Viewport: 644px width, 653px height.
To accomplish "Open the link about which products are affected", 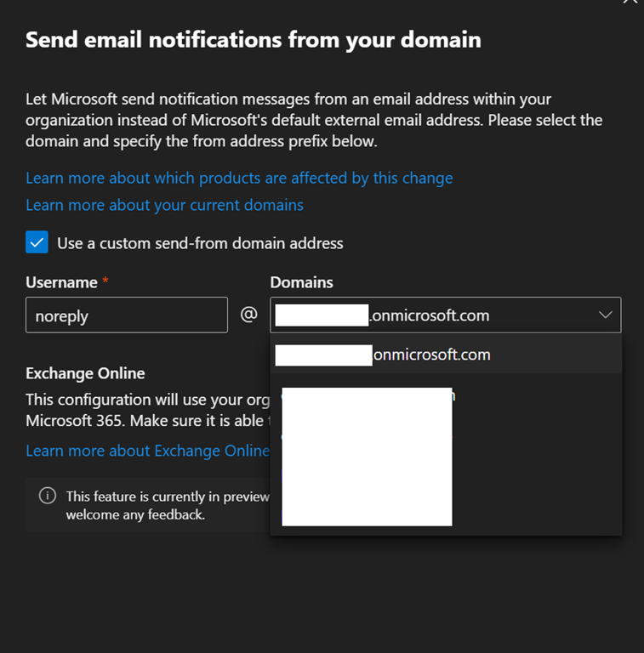I will click(239, 178).
